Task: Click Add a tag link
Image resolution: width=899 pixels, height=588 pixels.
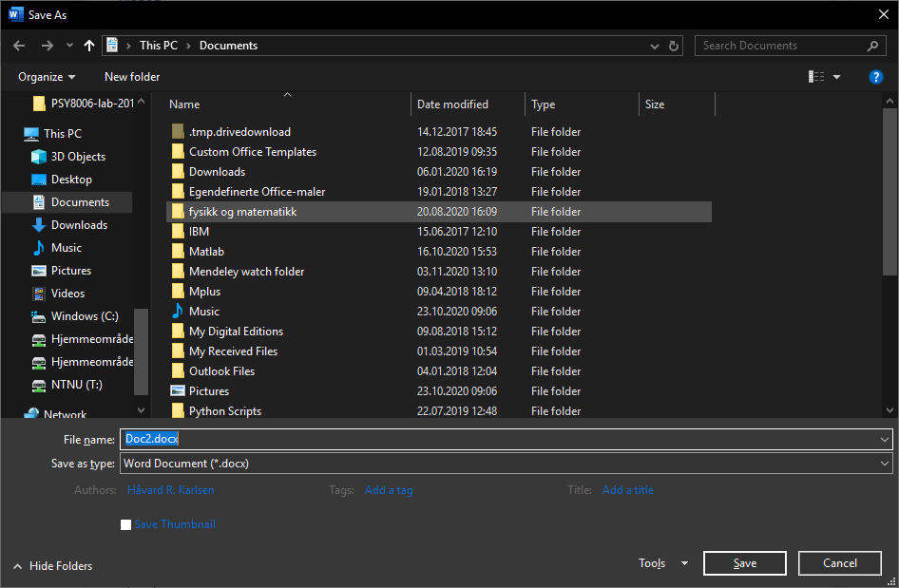Action: pos(389,490)
